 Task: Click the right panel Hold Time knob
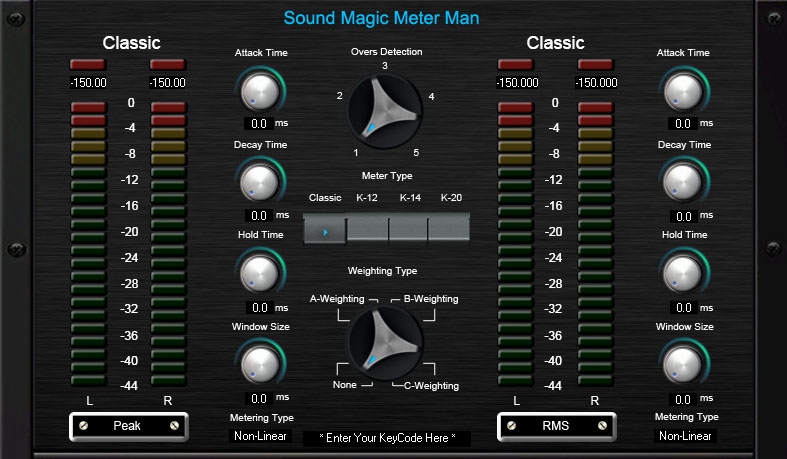click(x=683, y=274)
